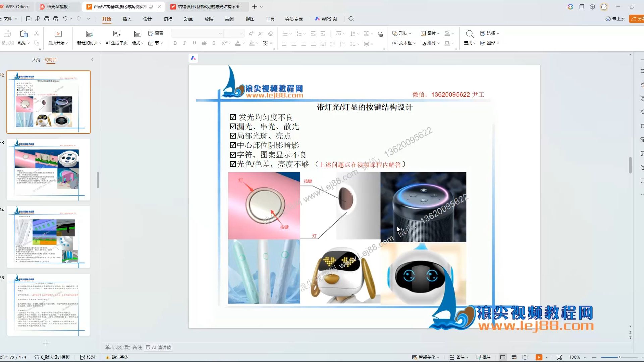Click the text highlight color swatch
The height and width of the screenshot is (362, 644).
pyautogui.click(x=252, y=43)
